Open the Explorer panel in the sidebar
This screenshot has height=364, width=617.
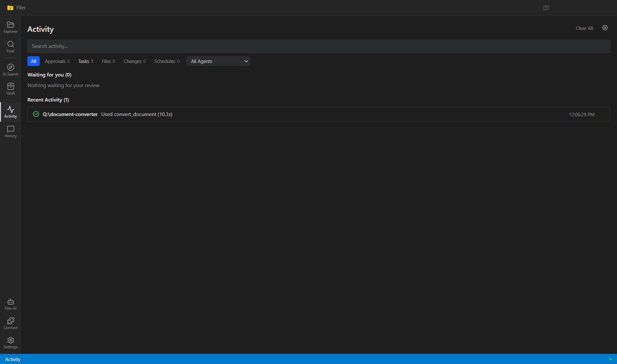point(10,27)
